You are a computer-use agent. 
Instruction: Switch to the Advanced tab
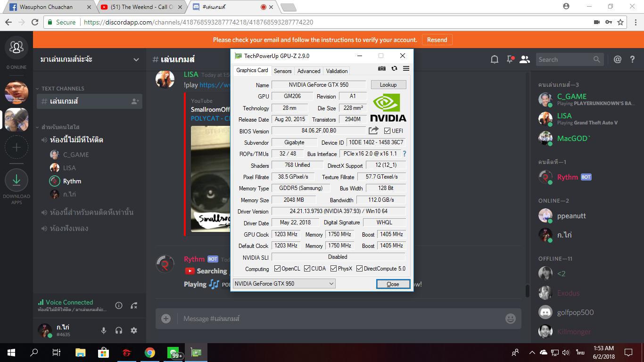(309, 71)
